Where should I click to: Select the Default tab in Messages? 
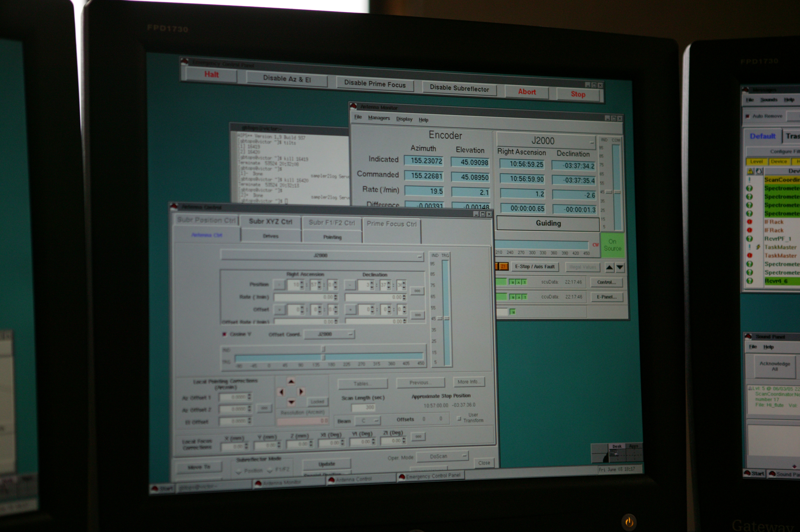click(763, 136)
